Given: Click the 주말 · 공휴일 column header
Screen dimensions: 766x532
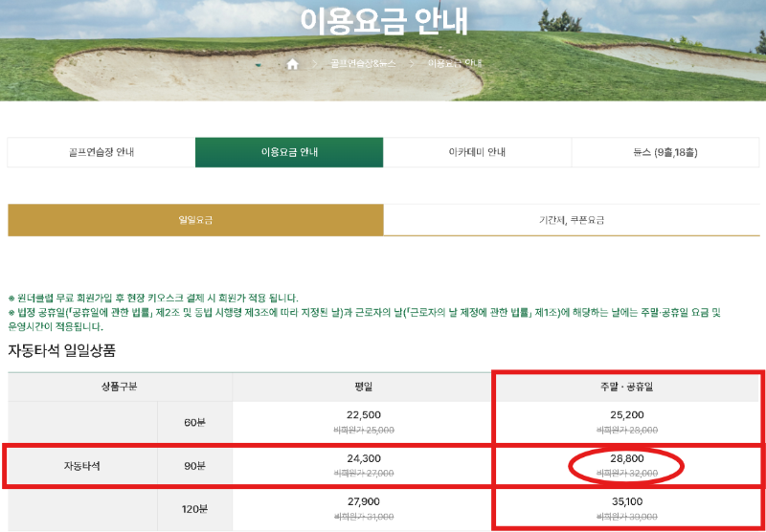Looking at the screenshot, I should (x=627, y=388).
